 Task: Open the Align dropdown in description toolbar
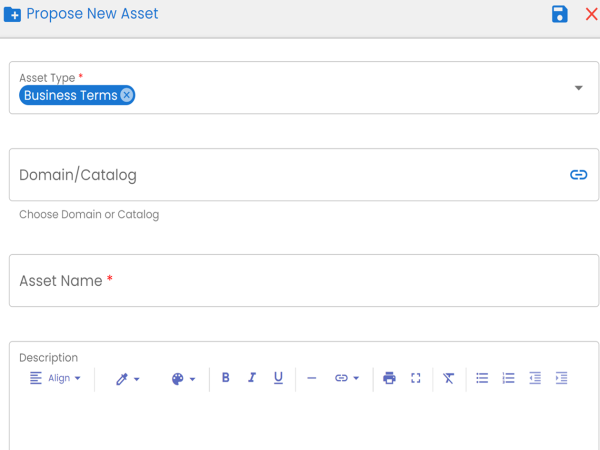tap(55, 378)
